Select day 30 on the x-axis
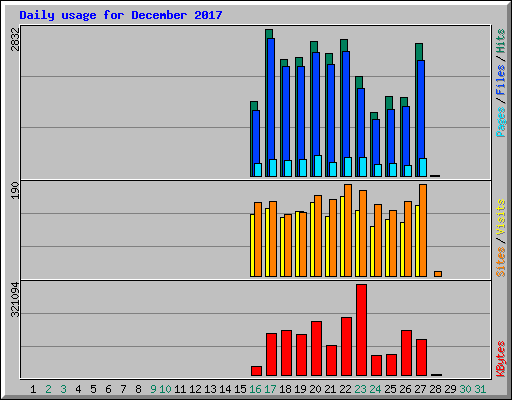The width and height of the screenshot is (512, 400). click(465, 389)
